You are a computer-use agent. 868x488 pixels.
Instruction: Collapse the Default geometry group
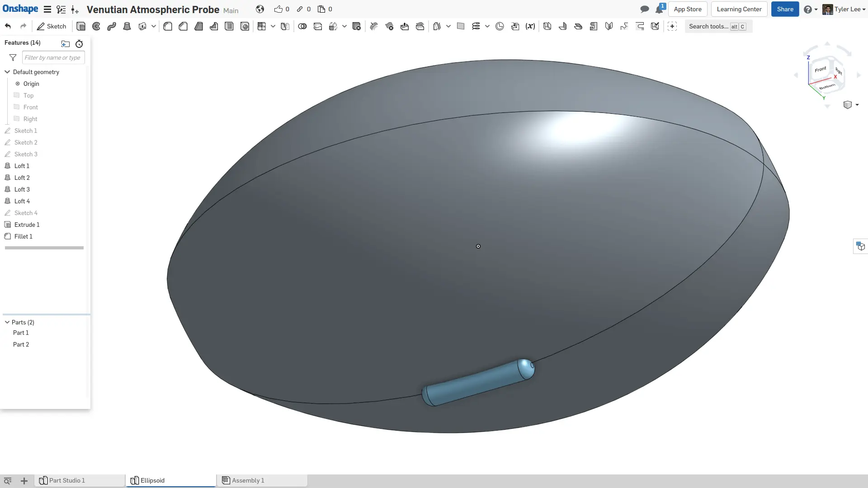(x=7, y=72)
